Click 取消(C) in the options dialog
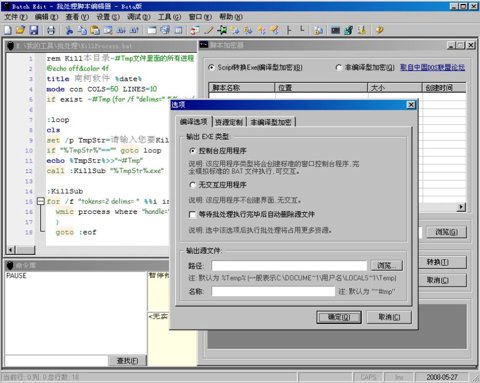The image size is (480, 383). 389,317
